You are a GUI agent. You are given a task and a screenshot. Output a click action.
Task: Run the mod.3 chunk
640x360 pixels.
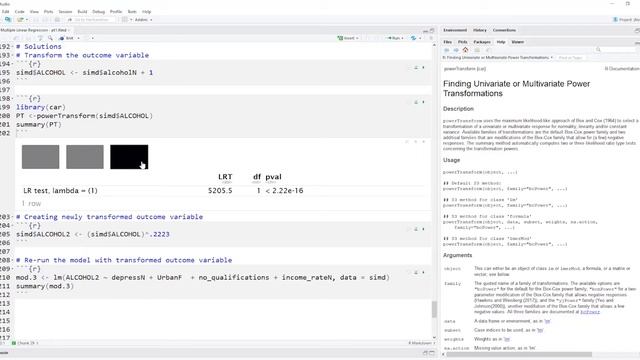point(423,272)
